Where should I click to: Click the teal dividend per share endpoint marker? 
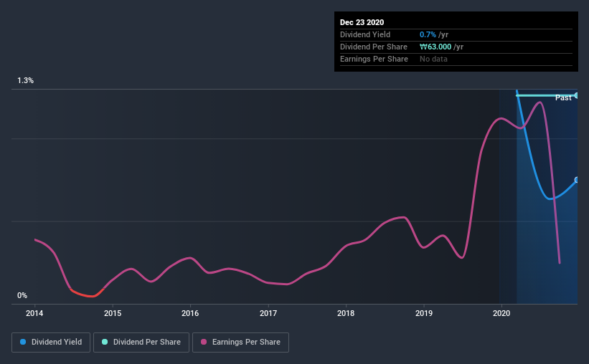576,96
